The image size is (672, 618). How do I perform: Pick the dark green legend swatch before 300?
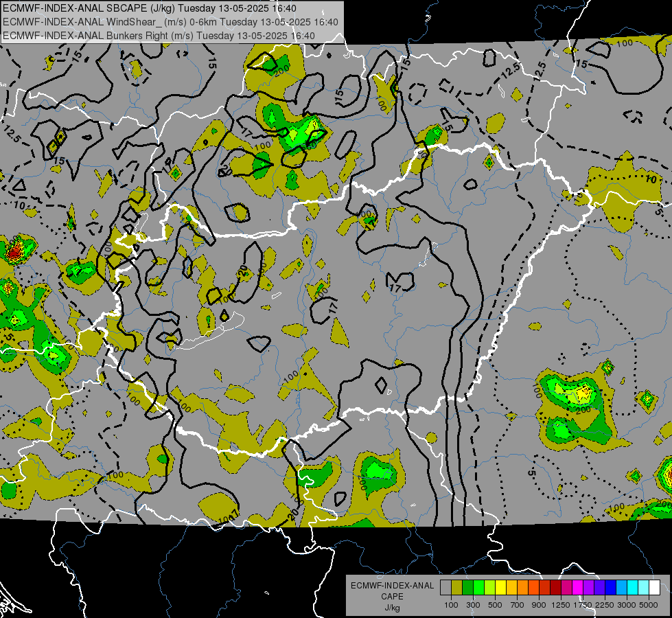468,587
